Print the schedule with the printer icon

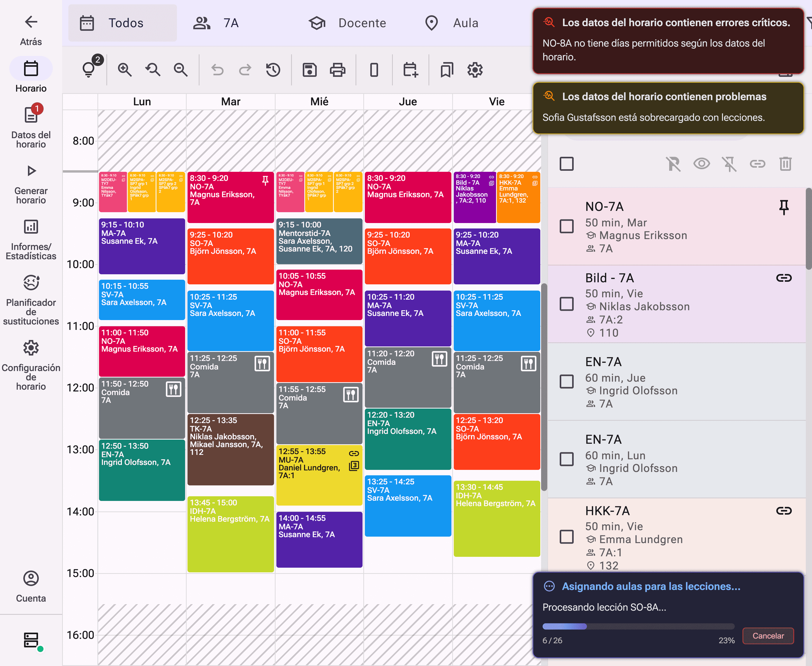click(x=338, y=70)
